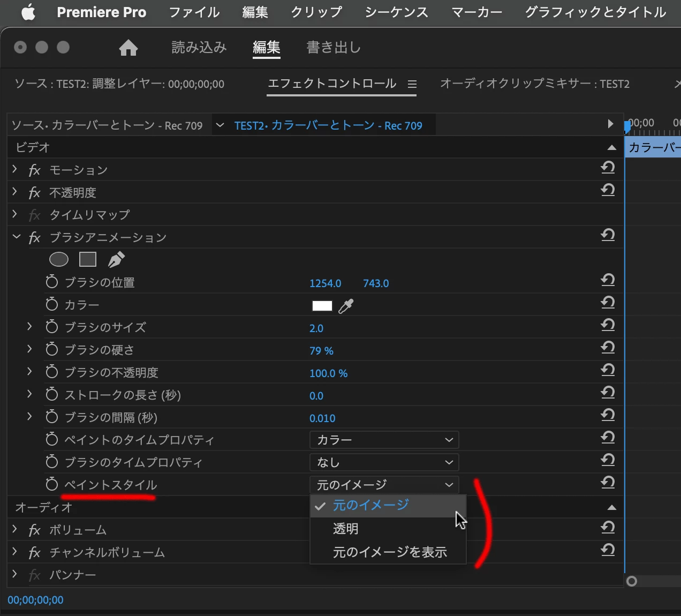This screenshot has width=681, height=616.
Task: Open the Premiere Pro app menu
Action: coord(102,12)
